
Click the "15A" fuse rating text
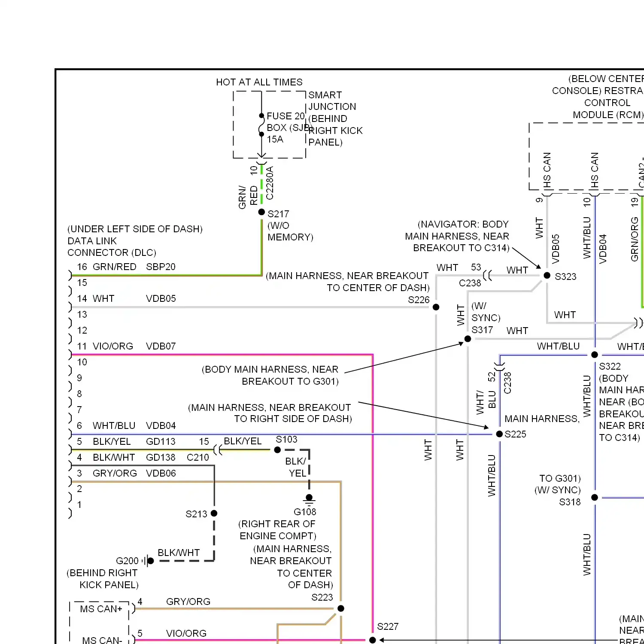coord(275,139)
